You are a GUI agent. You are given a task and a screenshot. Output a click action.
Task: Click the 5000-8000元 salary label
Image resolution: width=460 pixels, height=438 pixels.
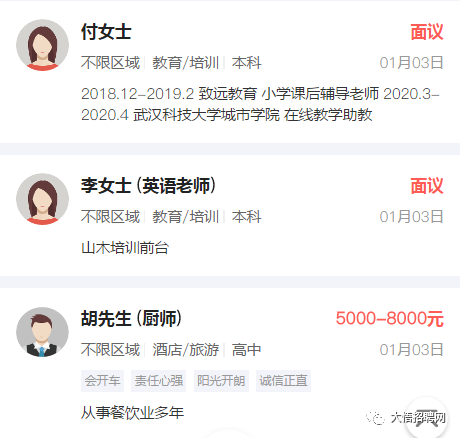(390, 319)
